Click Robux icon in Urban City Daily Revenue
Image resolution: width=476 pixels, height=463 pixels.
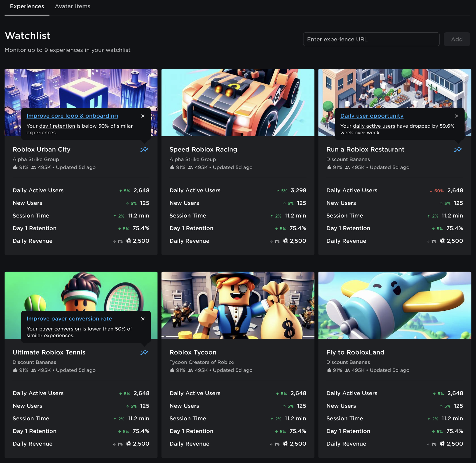pyautogui.click(x=129, y=241)
